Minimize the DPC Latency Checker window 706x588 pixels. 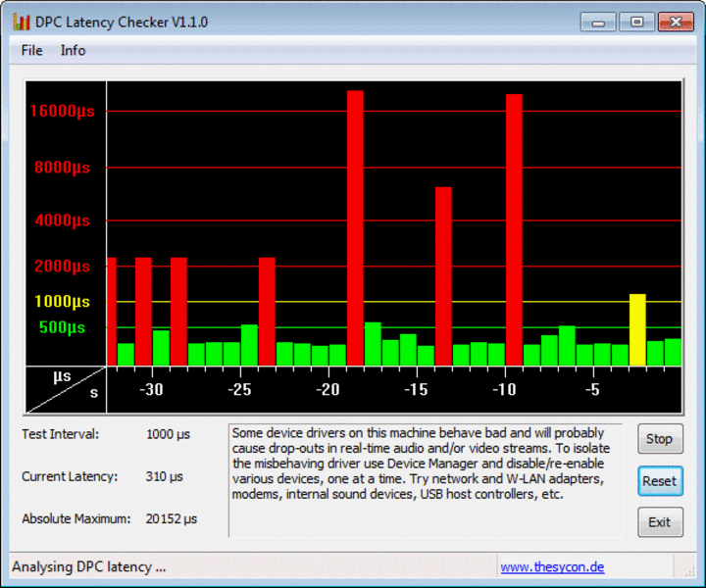click(598, 22)
